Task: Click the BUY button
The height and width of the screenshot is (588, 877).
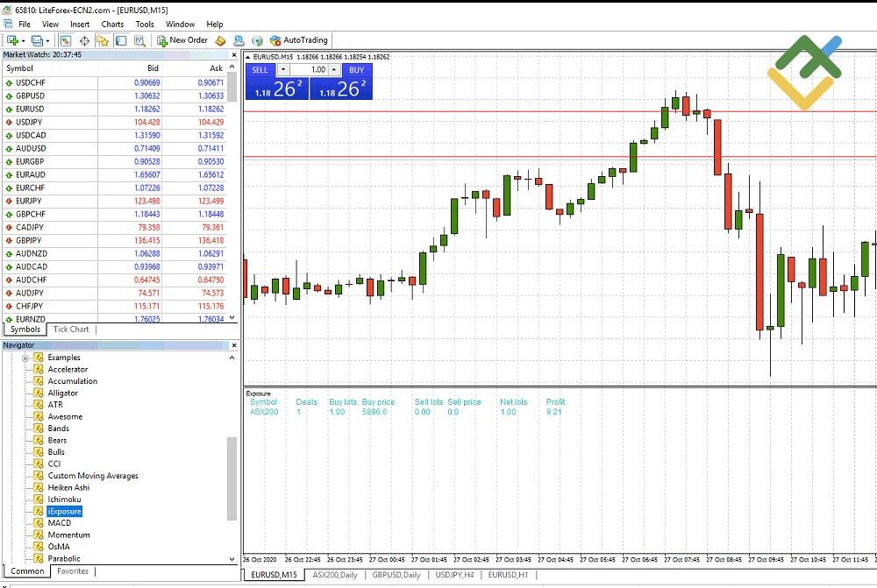Action: 356,70
